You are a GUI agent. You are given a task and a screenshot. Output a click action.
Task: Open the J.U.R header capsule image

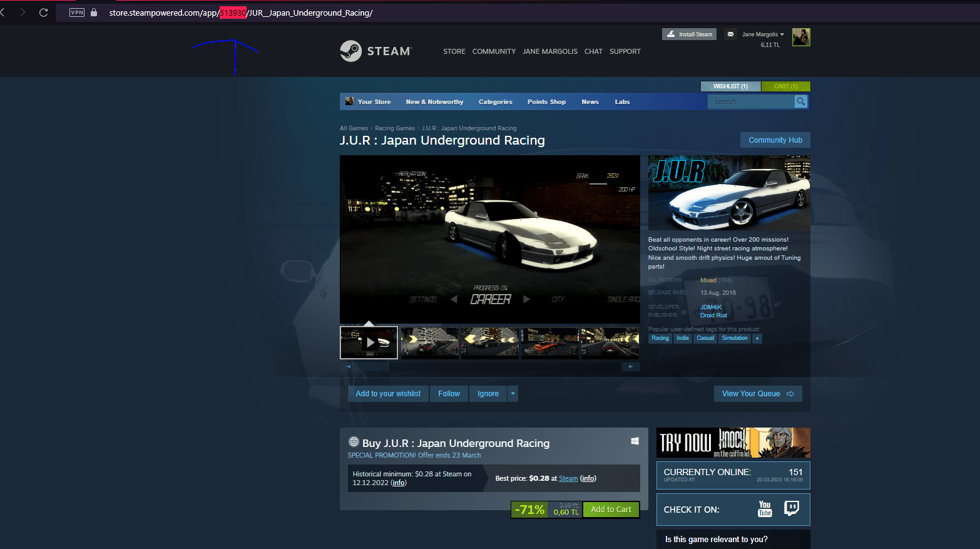coord(729,193)
